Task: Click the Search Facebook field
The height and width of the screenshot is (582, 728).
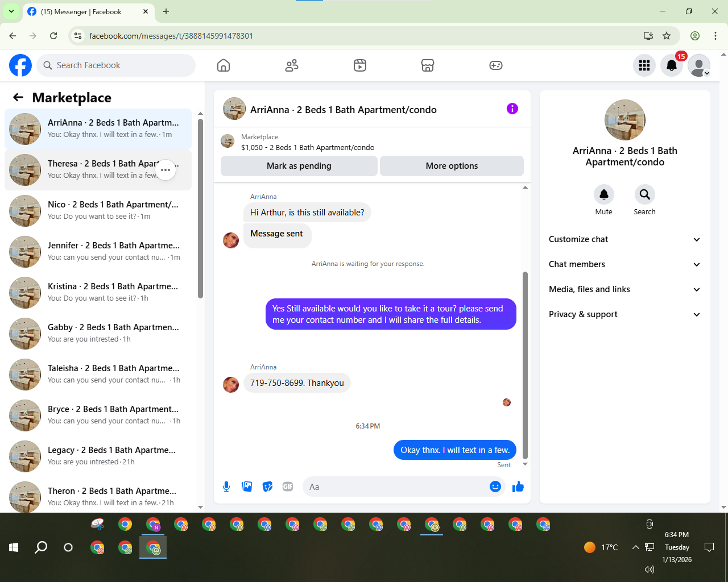Action: (x=116, y=65)
